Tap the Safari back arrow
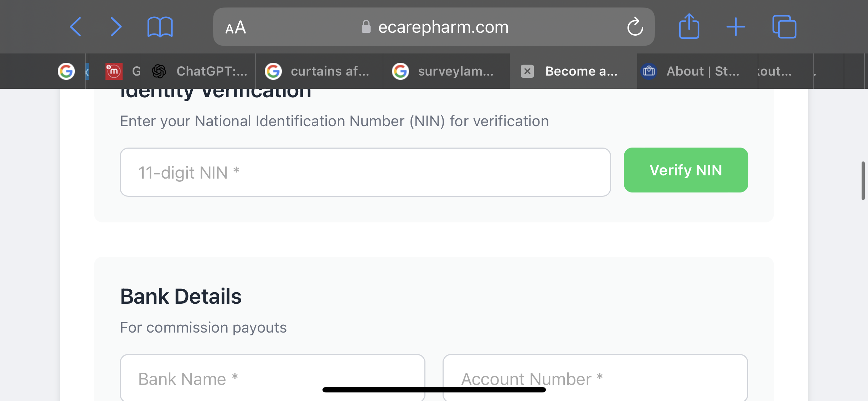Image resolution: width=868 pixels, height=401 pixels. [76, 27]
